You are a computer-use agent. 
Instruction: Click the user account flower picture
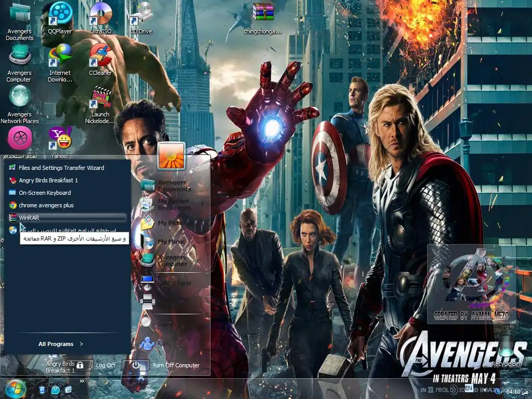pos(171,156)
